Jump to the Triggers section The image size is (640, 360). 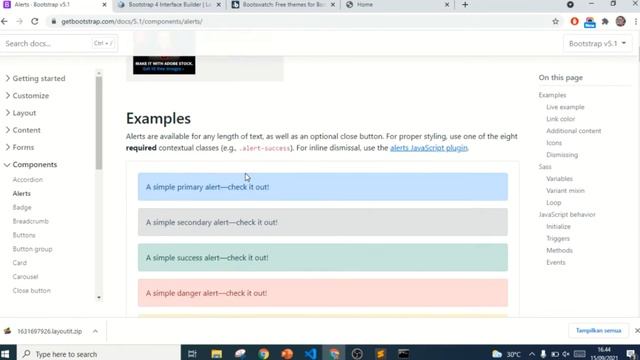558,238
